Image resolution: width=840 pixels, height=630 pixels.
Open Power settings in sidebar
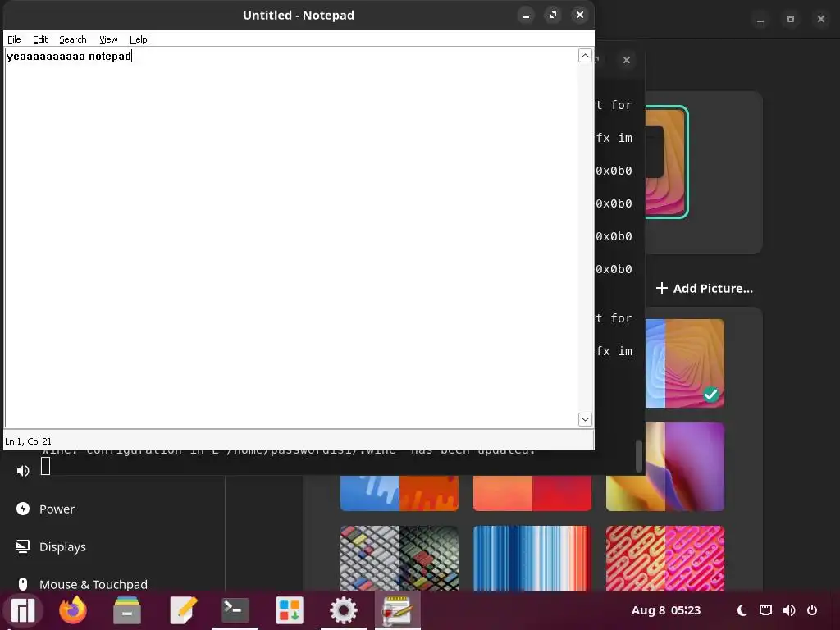point(57,509)
